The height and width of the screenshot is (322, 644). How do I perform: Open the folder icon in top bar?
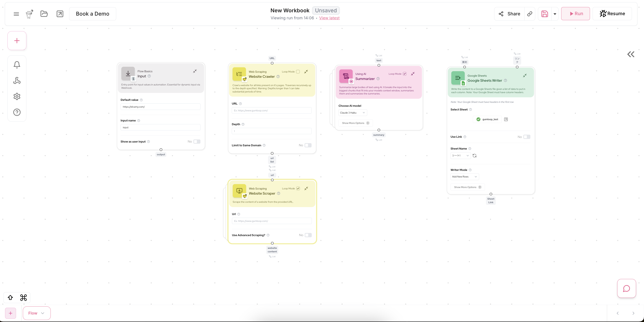point(44,14)
